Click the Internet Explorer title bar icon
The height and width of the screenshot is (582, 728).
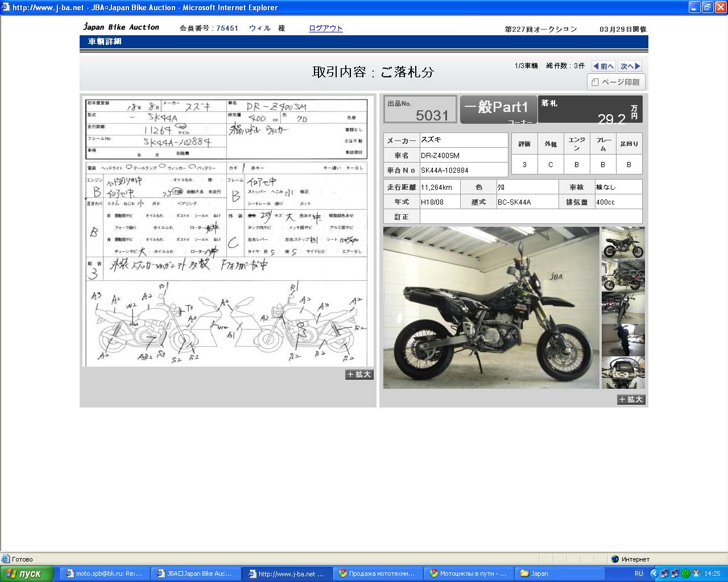tap(6, 7)
